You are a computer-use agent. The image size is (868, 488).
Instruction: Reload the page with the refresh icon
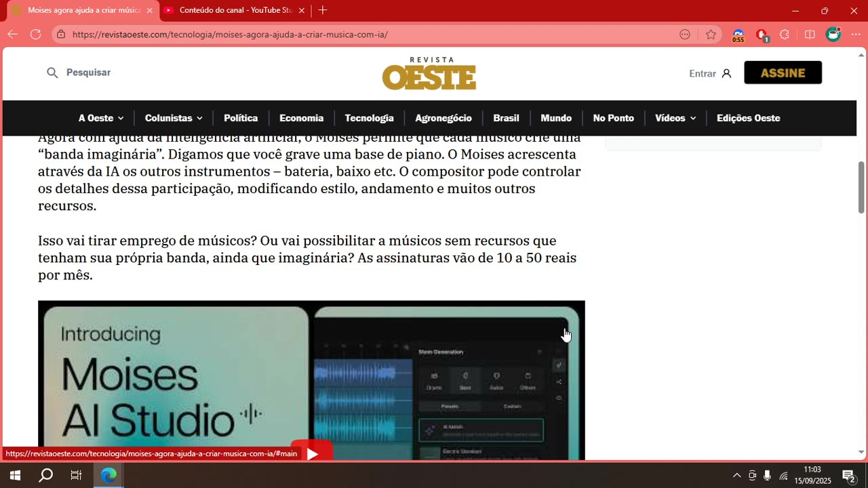click(35, 35)
